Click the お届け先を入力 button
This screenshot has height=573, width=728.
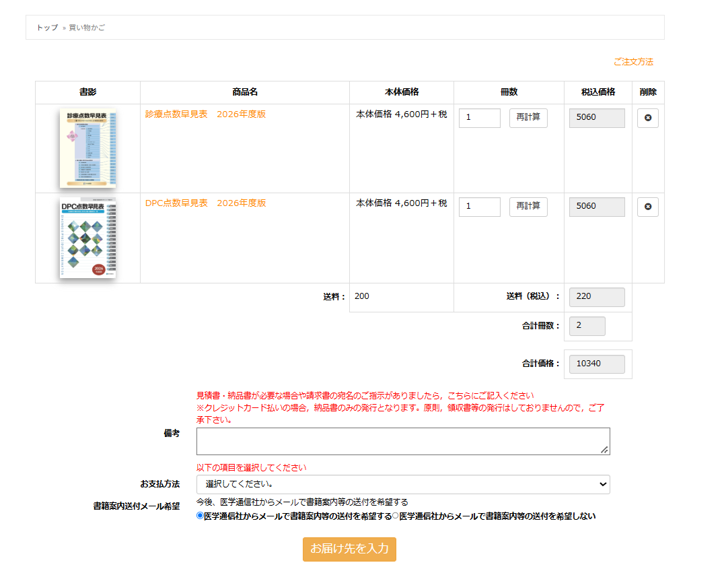coord(350,549)
